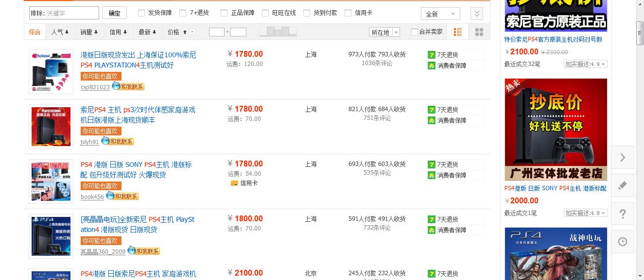
Task: Open 732条评论 reviews link
Action: pyautogui.click(x=377, y=228)
